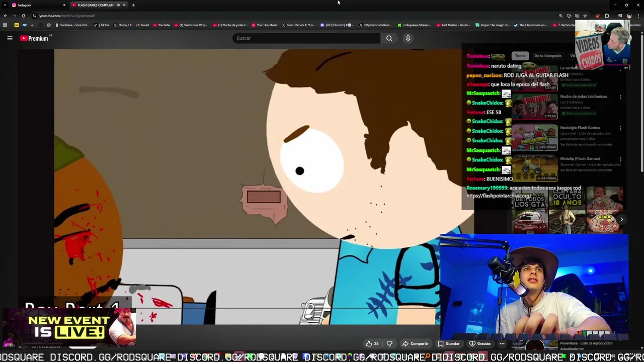Open the orange extension icon
This screenshot has width=644, height=362.
point(598,16)
